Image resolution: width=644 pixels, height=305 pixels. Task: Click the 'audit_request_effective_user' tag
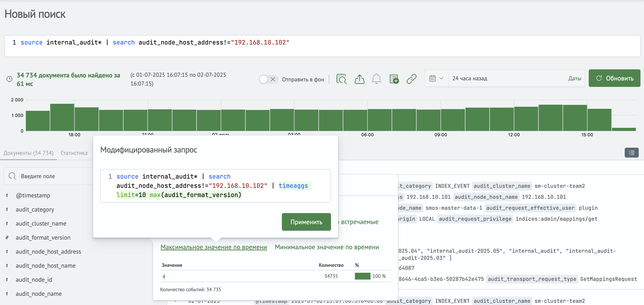coord(530,208)
